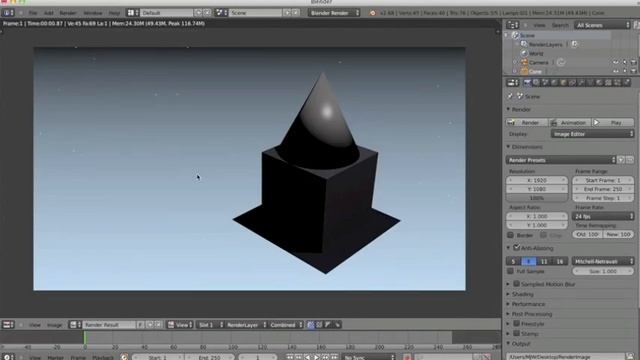Click the Animation render button
The image size is (640, 360).
[x=569, y=122]
